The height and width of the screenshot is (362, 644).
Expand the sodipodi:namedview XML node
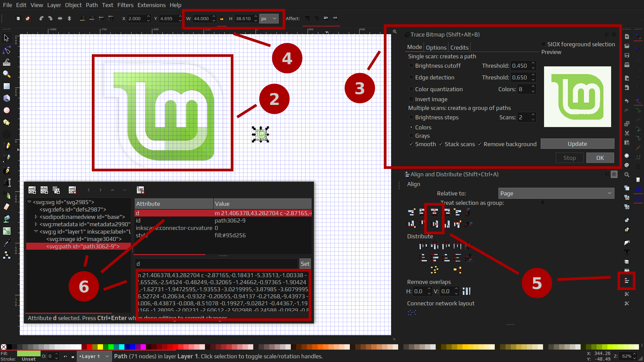tap(36, 217)
